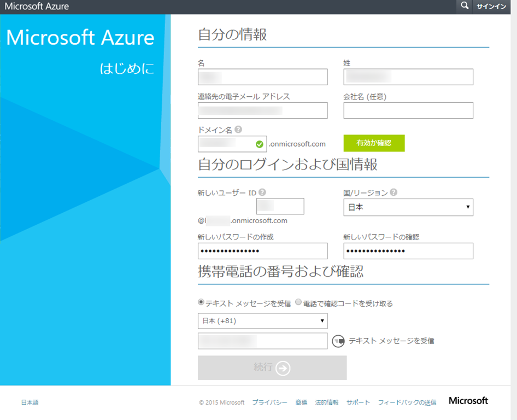
Task: Click the 自分の情報 section heading
Action: point(232,34)
